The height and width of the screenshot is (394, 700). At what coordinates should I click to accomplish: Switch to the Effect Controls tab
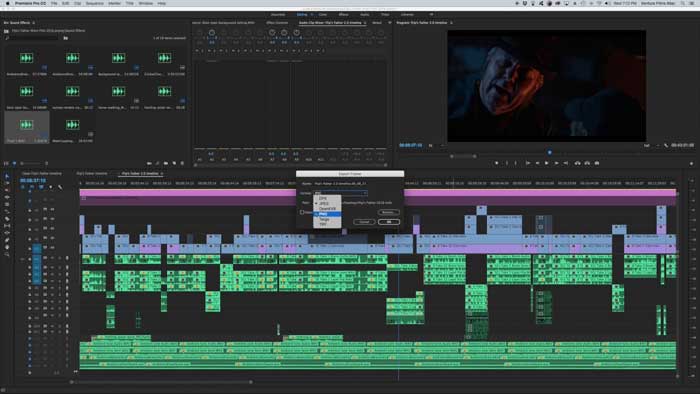[x=277, y=23]
